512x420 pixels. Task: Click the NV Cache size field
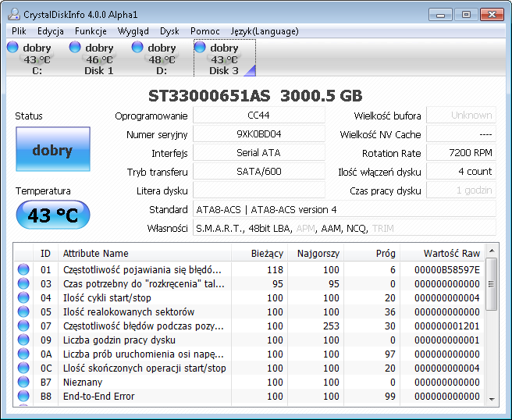click(x=461, y=134)
